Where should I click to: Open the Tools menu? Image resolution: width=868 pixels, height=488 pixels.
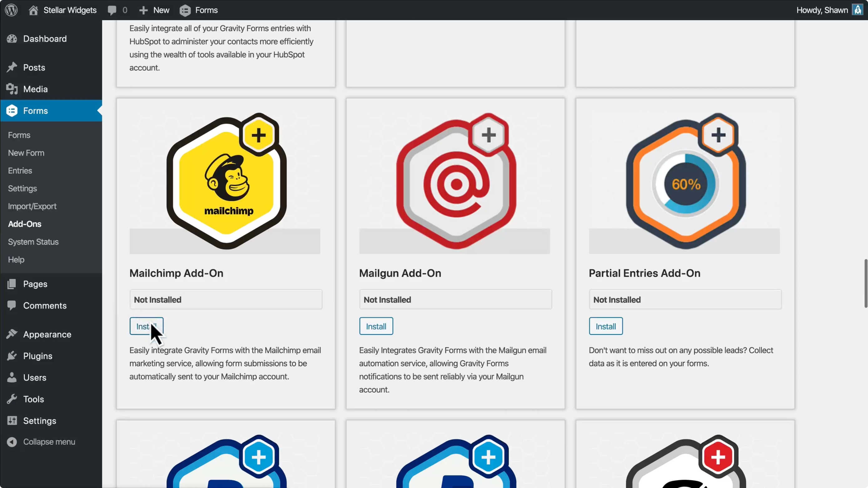(33, 399)
